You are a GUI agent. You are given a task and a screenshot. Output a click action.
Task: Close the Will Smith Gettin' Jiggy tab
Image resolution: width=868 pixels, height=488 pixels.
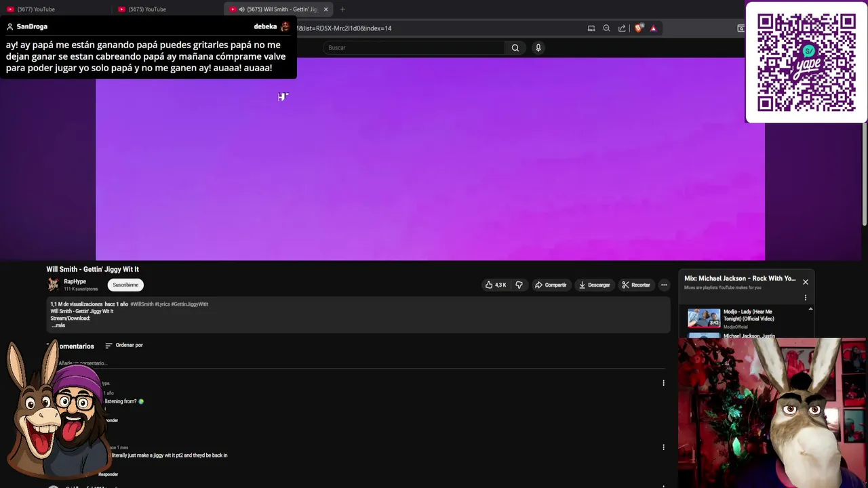click(x=325, y=9)
